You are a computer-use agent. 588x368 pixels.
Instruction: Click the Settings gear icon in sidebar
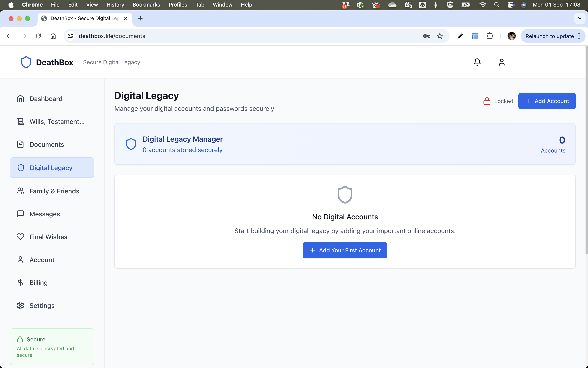20,305
